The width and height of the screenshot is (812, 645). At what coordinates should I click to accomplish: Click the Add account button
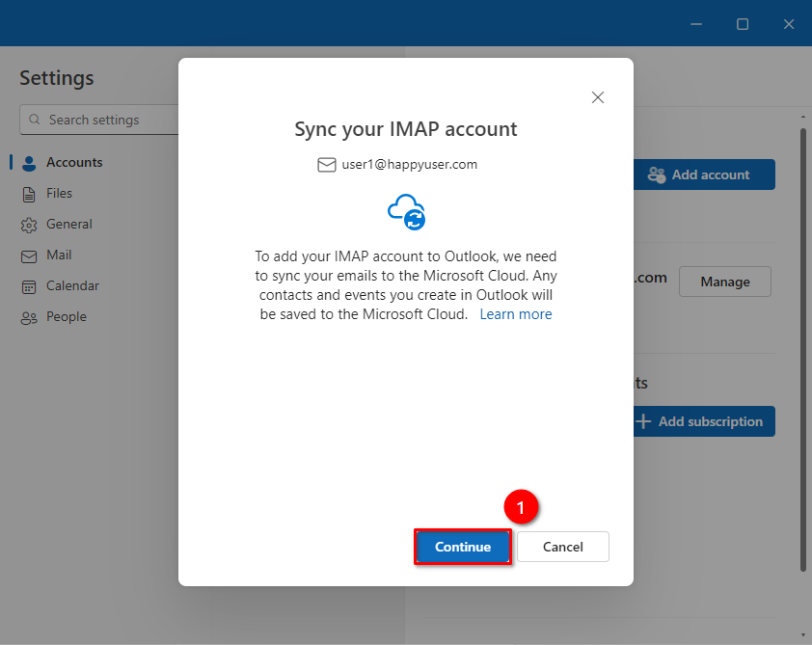(x=704, y=175)
